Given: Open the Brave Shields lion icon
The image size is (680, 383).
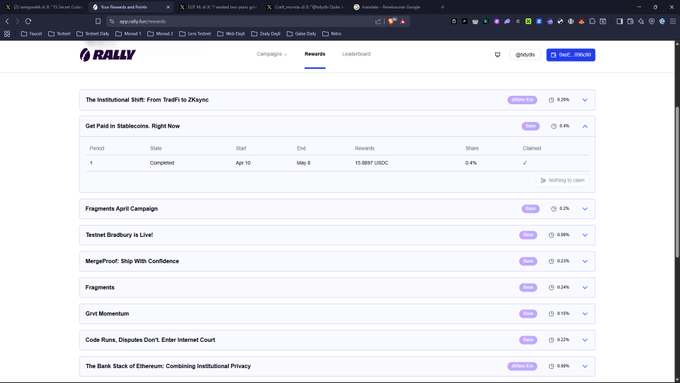Looking at the screenshot, I should coord(392,21).
